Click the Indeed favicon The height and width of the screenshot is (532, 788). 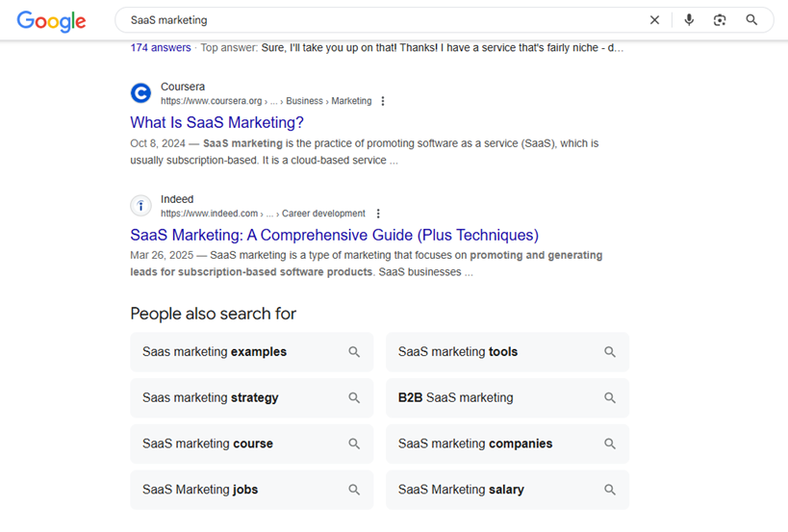pos(140,206)
